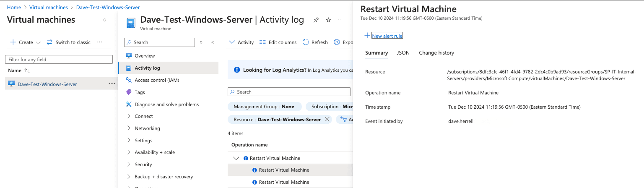The image size is (644, 188).
Task: Expand Availability + scale section
Action: [129, 152]
